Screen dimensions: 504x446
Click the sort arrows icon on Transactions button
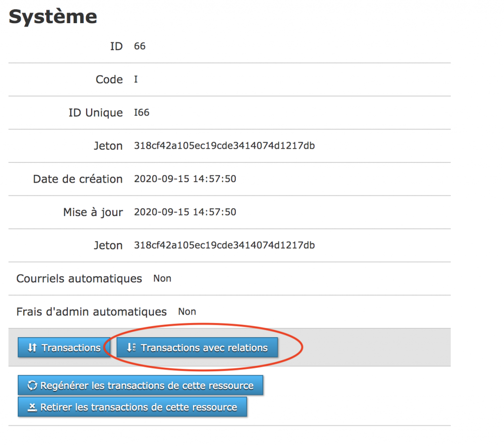click(32, 348)
